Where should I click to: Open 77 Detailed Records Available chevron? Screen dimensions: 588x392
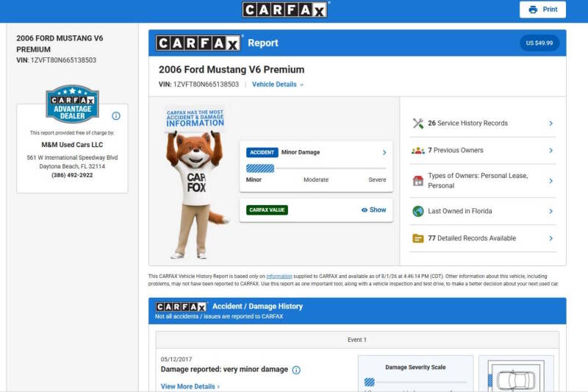coord(551,238)
